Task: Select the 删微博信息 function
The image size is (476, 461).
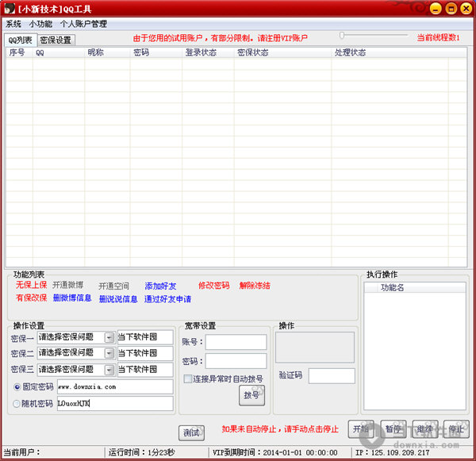Action: pos(72,298)
